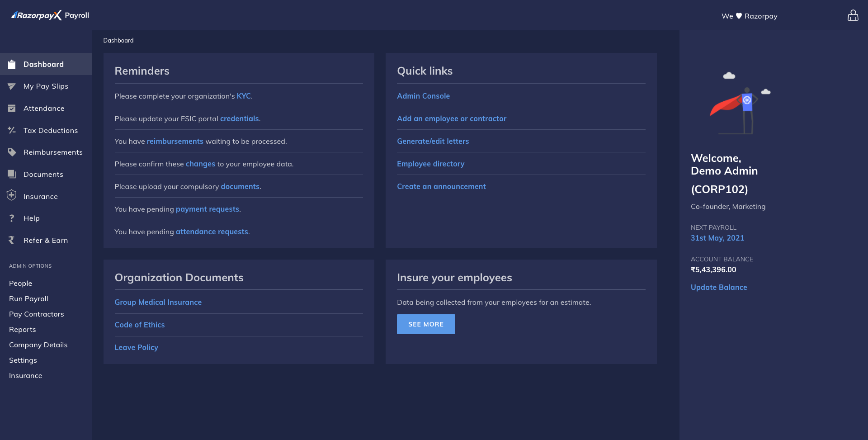
Task: Click the Update Balance link
Action: point(718,287)
